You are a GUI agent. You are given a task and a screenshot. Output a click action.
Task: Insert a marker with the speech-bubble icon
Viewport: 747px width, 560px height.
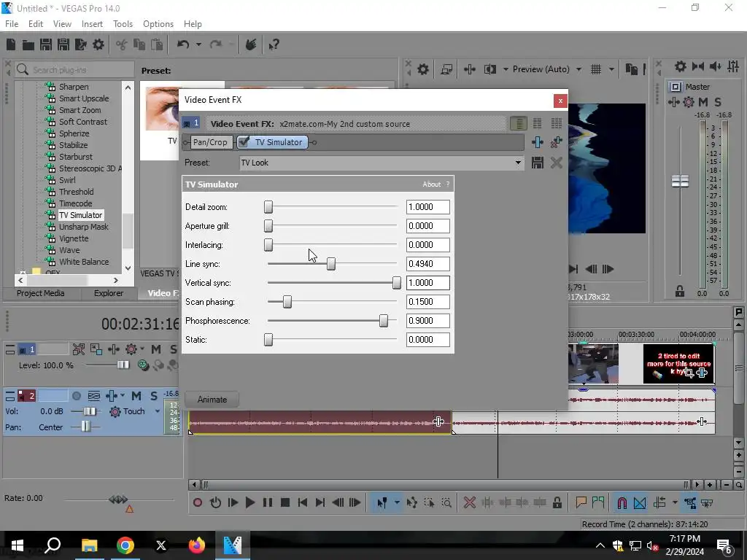581,502
